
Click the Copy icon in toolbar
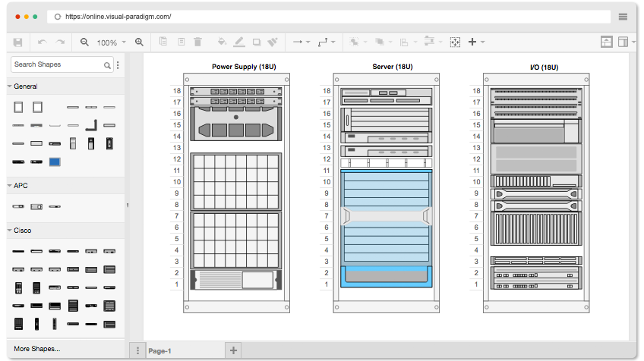[x=163, y=42]
